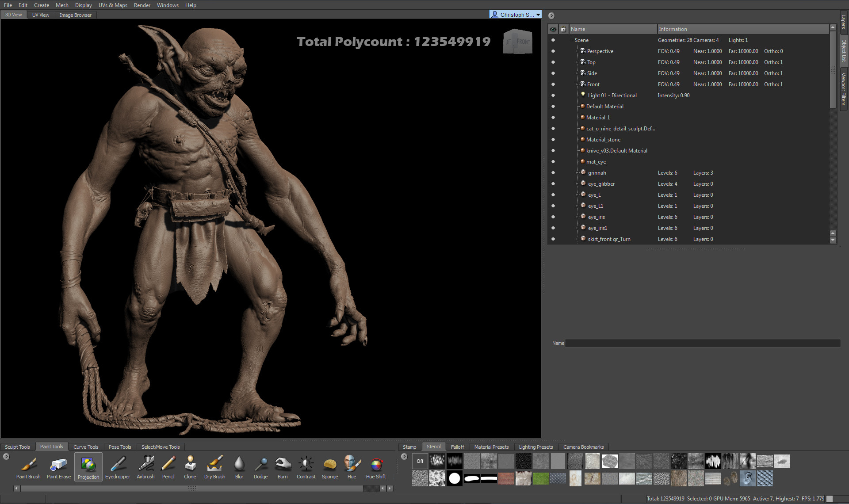Expand the grinnah object node
Image resolution: width=849 pixels, height=504 pixels.
577,173
